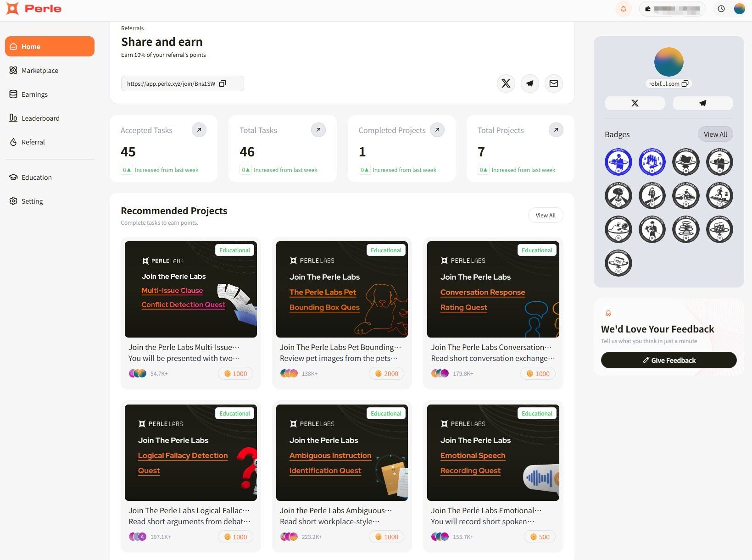This screenshot has height=560, width=752.
Task: Open the profile avatar in the top bar
Action: pos(739,9)
